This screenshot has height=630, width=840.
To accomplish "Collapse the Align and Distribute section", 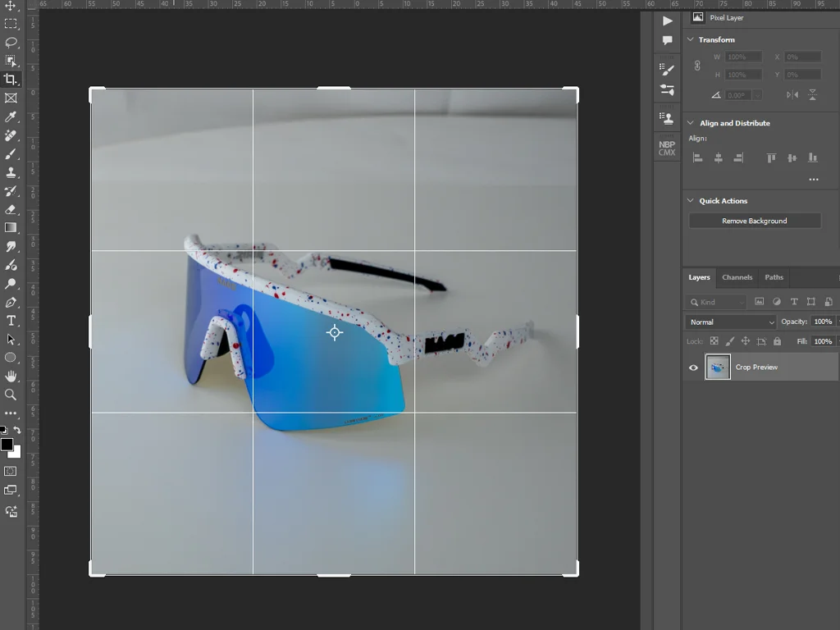I will click(690, 123).
